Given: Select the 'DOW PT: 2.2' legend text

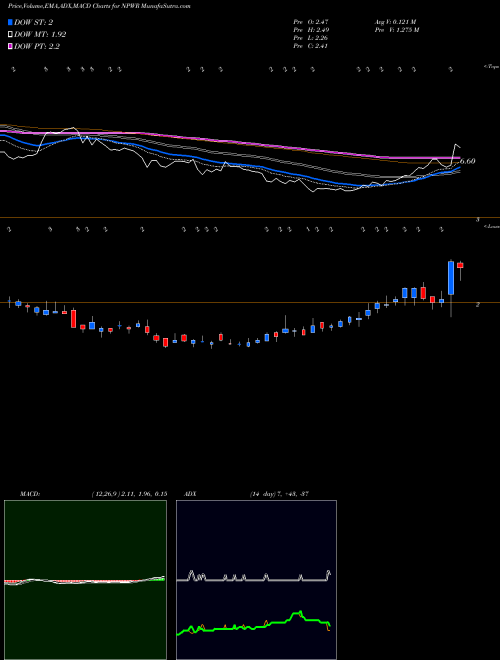Looking at the screenshot, I should [x=37, y=46].
